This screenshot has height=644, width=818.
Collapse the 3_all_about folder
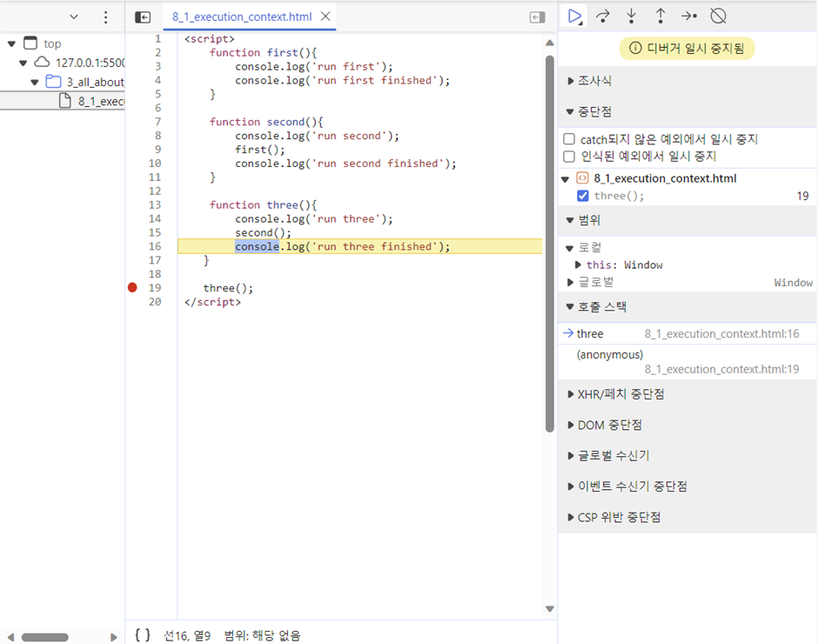click(35, 82)
